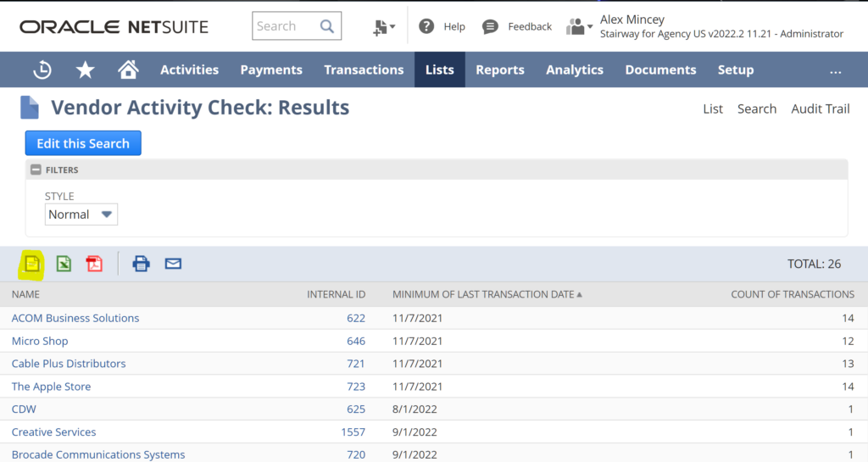Screen dimensions: 868x462
Task: Open the Lists menu
Action: point(440,70)
